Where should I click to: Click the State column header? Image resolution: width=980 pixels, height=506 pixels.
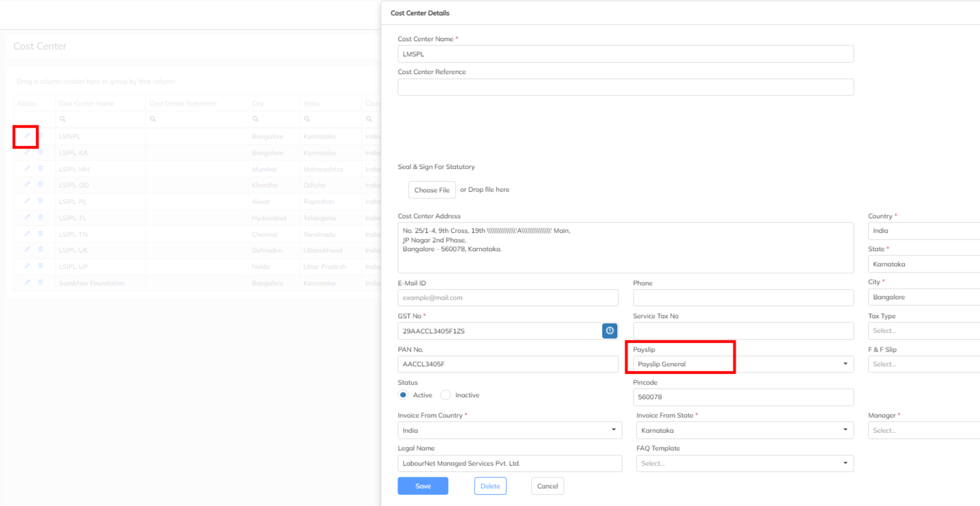click(311, 104)
